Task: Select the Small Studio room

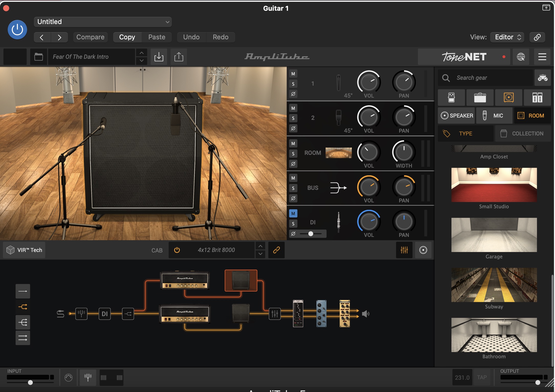Action: click(494, 185)
